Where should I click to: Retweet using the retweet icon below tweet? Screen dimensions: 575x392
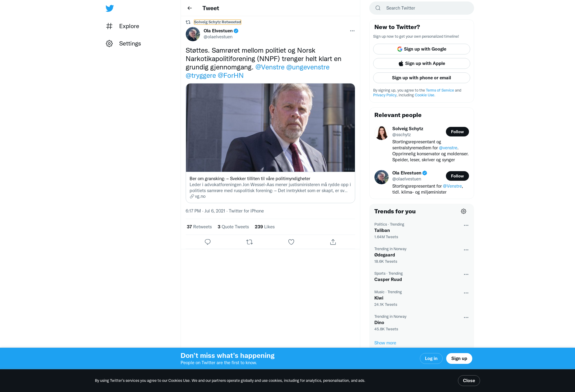(249, 242)
